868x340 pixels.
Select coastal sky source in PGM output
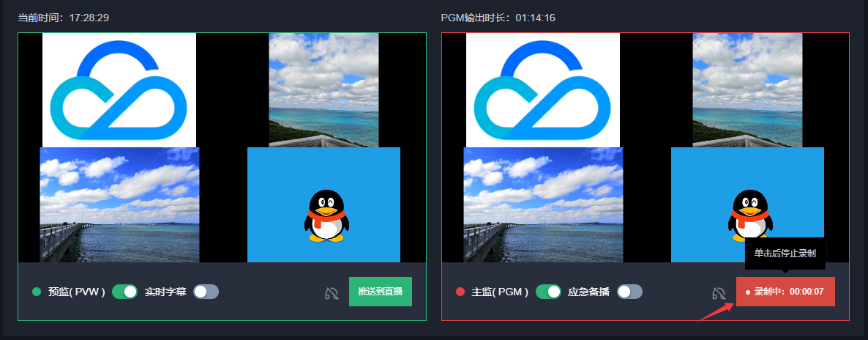747,90
